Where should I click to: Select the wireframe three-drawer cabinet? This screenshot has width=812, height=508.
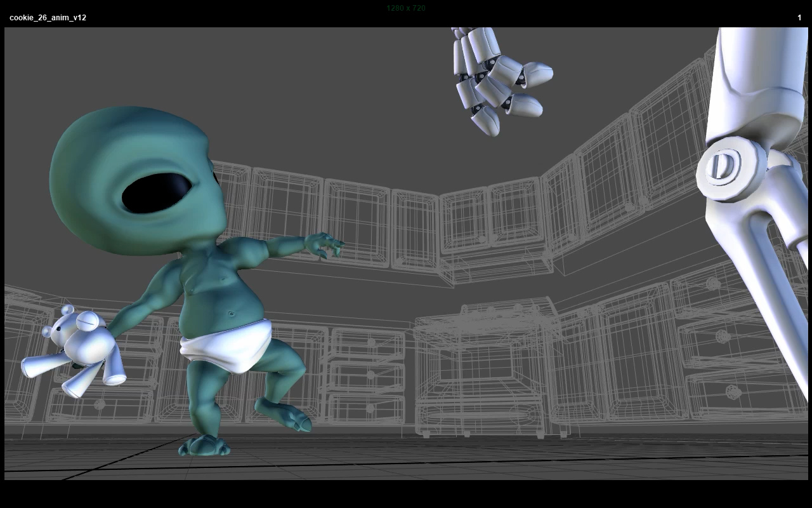(367, 375)
